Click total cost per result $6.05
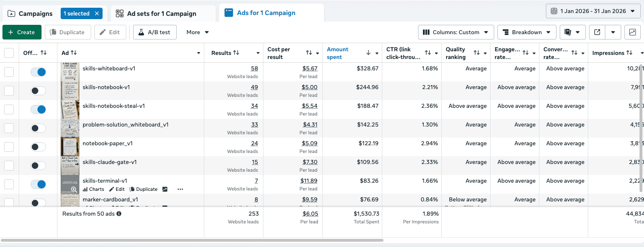 [310, 214]
